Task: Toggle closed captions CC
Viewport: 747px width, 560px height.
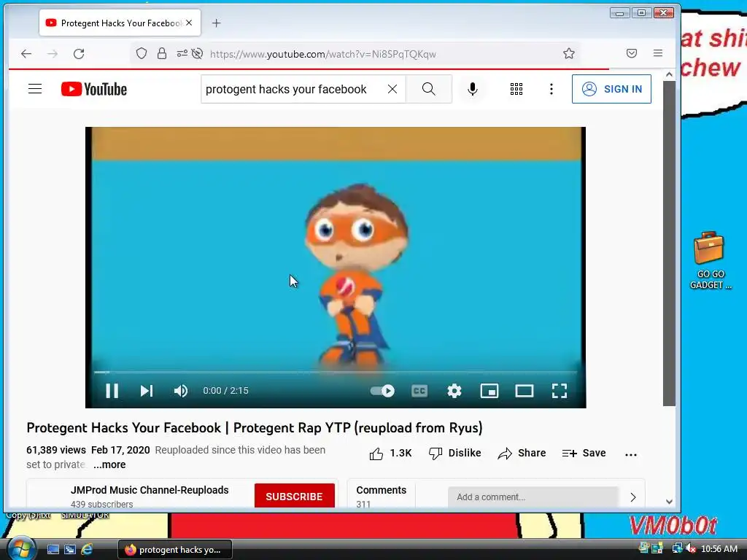Action: point(419,391)
